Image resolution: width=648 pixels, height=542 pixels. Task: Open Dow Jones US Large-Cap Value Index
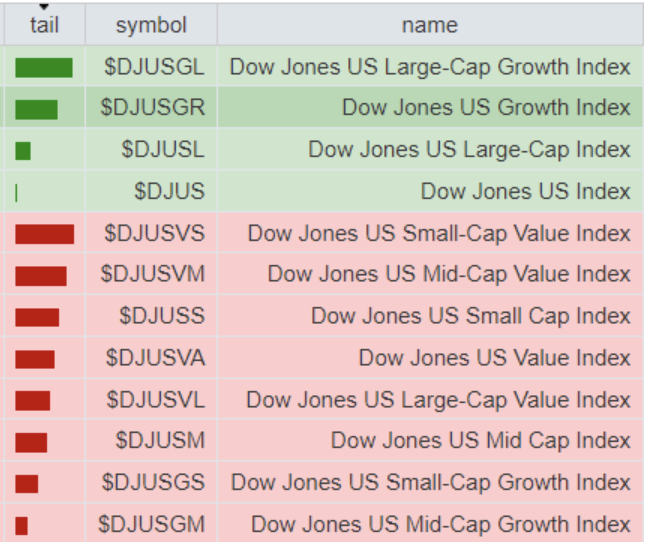[x=438, y=400]
